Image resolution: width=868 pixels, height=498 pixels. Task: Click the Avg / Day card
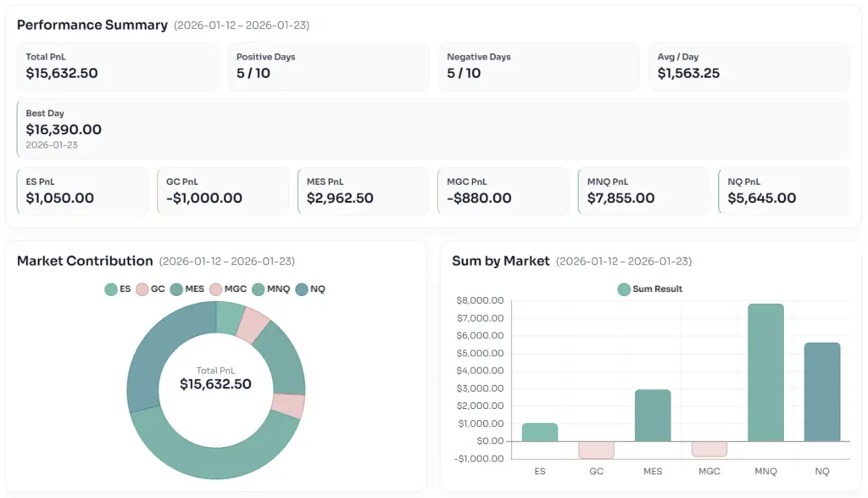pyautogui.click(x=748, y=66)
